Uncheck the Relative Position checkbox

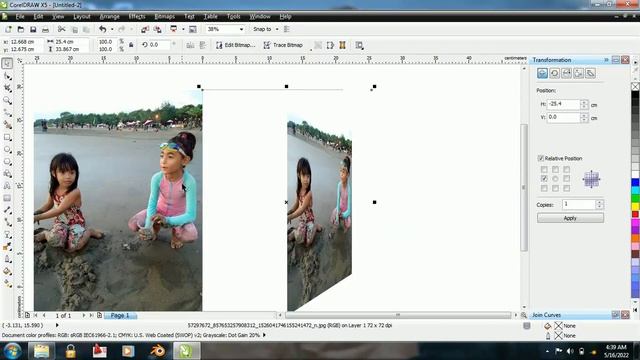coord(541,158)
